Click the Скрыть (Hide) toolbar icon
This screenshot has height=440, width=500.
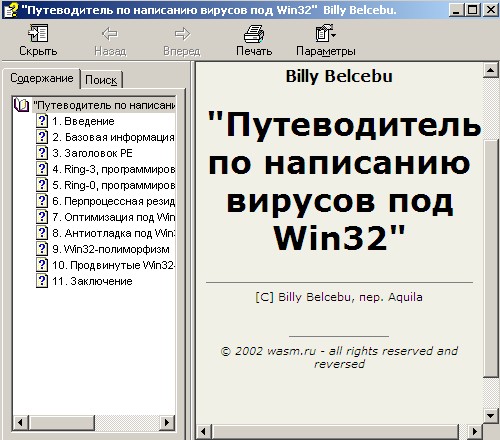tap(38, 33)
